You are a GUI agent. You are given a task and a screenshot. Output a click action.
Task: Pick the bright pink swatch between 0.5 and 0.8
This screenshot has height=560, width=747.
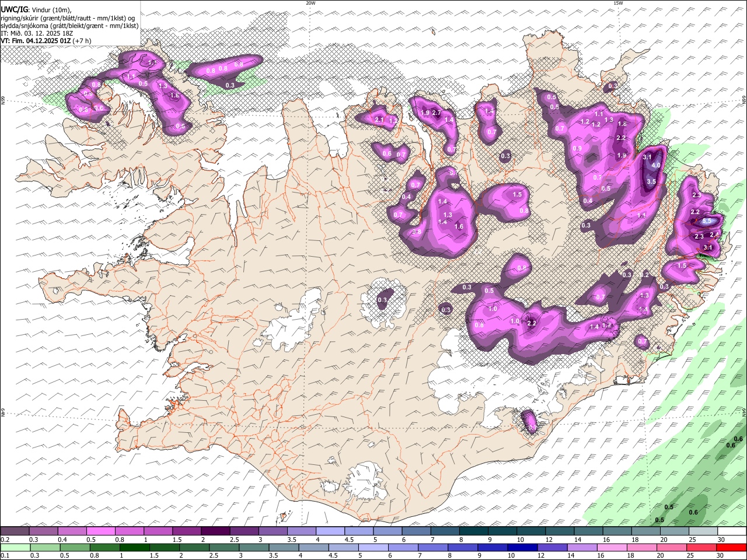[100, 531]
